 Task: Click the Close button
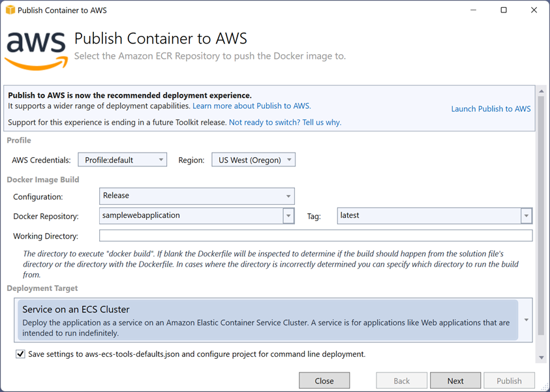point(324,381)
